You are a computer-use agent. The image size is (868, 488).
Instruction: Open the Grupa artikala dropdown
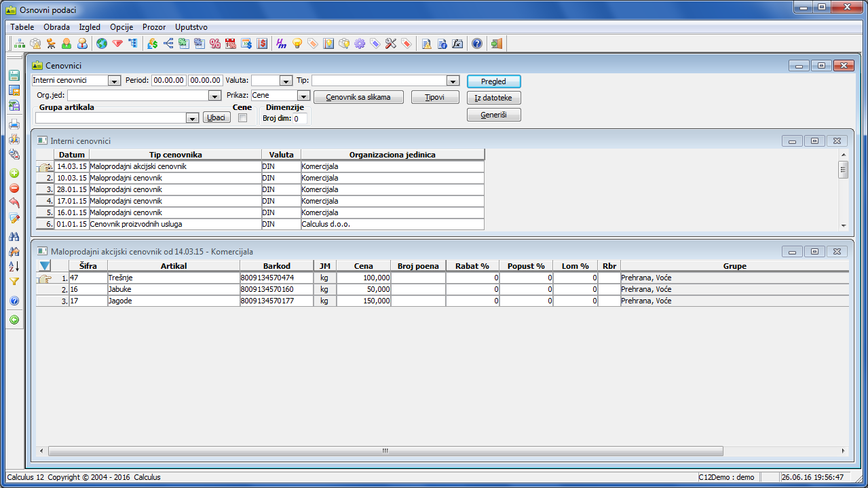[191, 118]
